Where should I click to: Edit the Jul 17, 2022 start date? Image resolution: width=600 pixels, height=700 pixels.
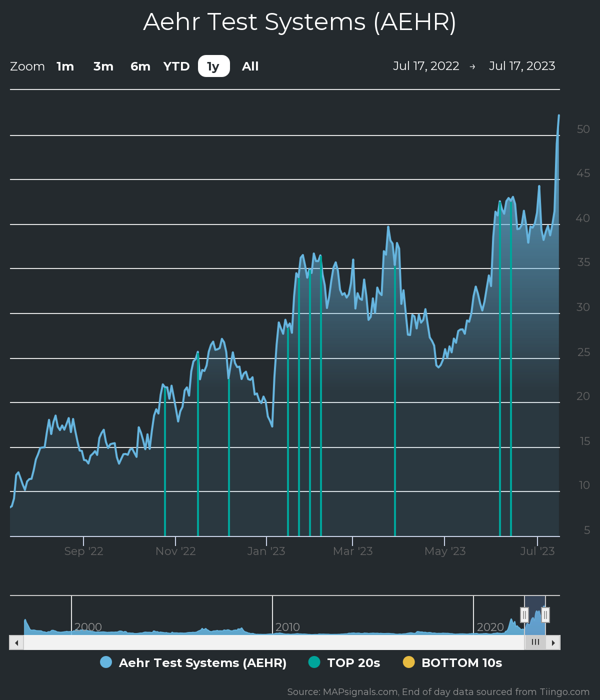click(x=426, y=66)
